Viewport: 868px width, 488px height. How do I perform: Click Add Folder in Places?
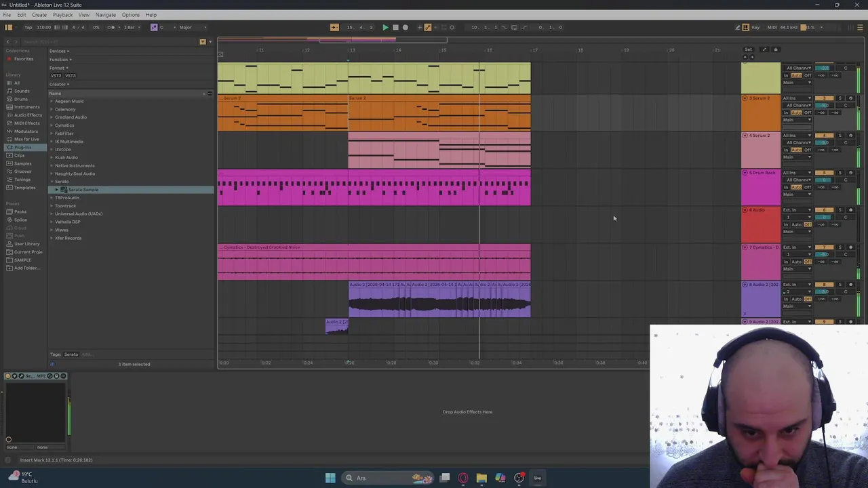click(26, 268)
